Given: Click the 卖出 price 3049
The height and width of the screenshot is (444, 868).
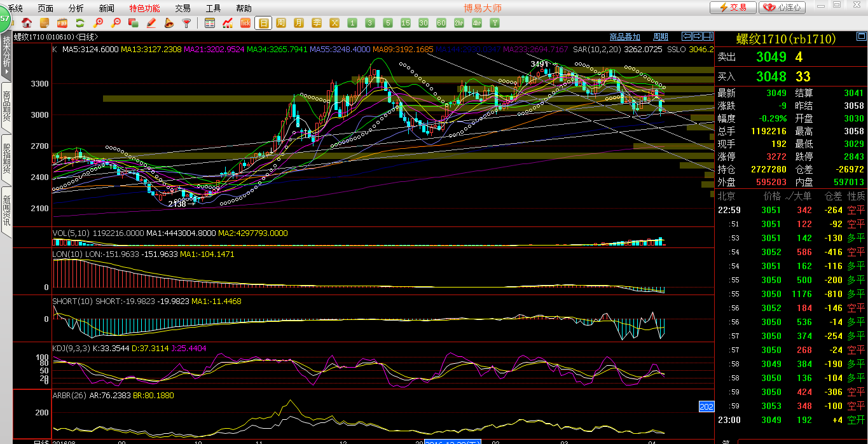Looking at the screenshot, I should click(771, 57).
